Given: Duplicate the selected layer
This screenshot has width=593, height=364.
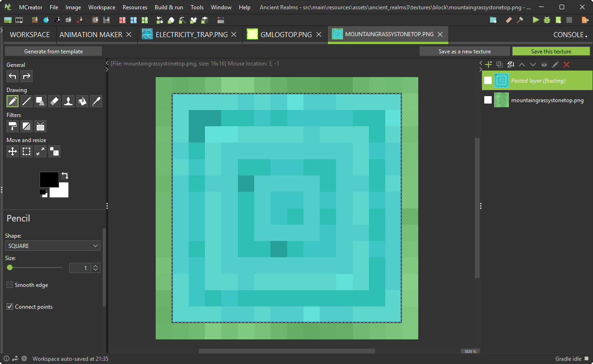Looking at the screenshot, I should pos(499,65).
